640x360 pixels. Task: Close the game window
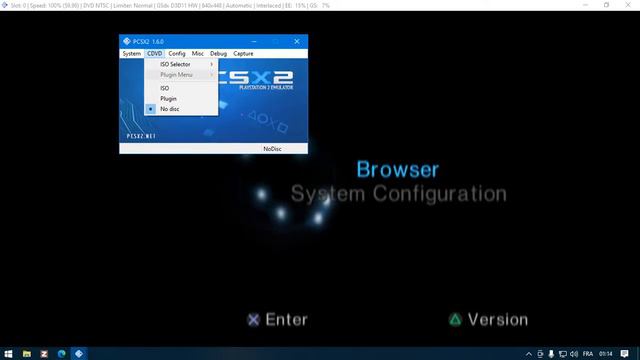click(x=628, y=5)
